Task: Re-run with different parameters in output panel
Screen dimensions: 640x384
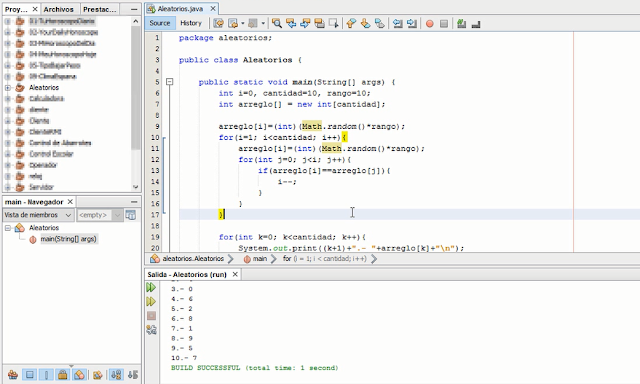Action: pos(151,302)
